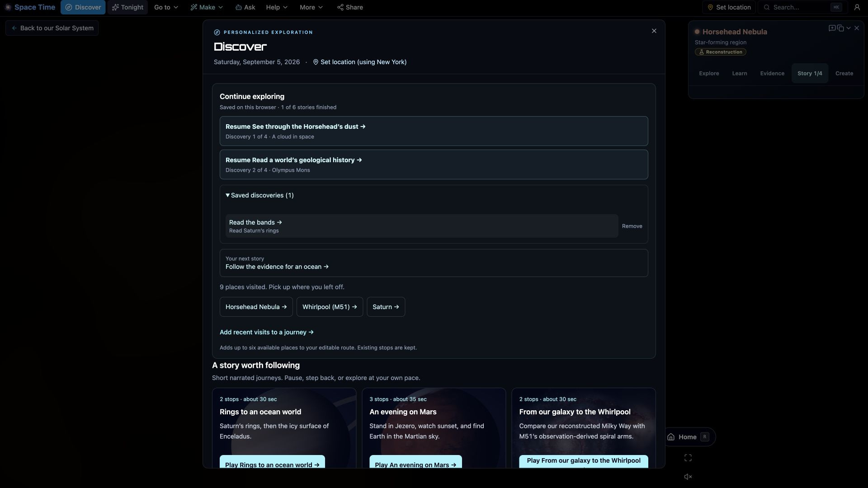Click Add recent visits to a journey

pyautogui.click(x=266, y=332)
